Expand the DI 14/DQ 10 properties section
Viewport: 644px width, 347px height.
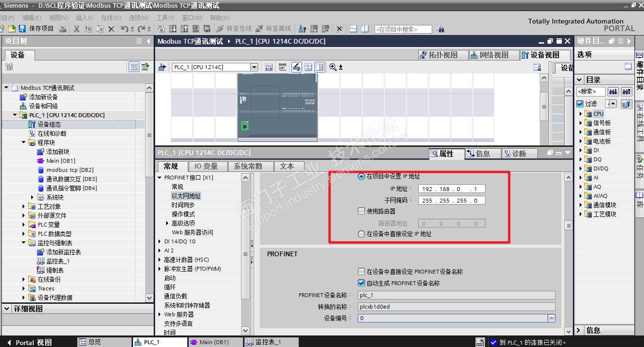click(x=160, y=241)
